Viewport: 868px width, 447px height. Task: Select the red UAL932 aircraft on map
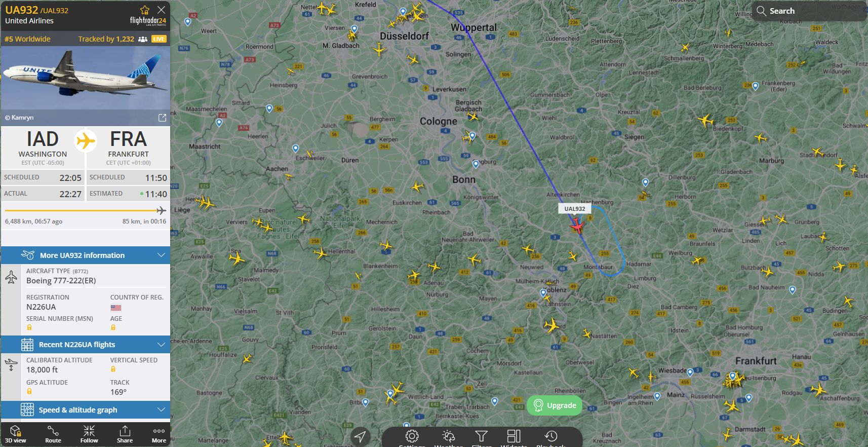pos(577,225)
